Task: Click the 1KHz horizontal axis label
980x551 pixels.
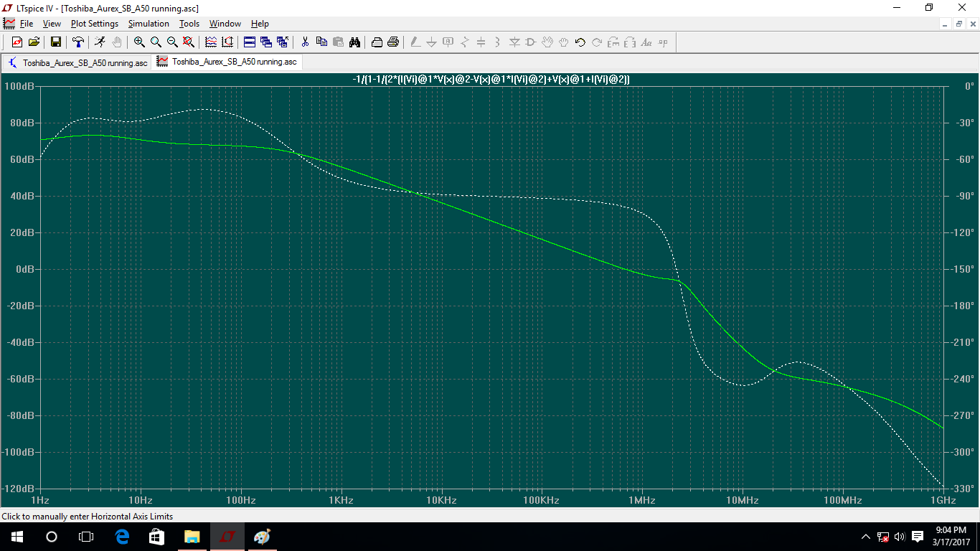Action: pos(341,500)
